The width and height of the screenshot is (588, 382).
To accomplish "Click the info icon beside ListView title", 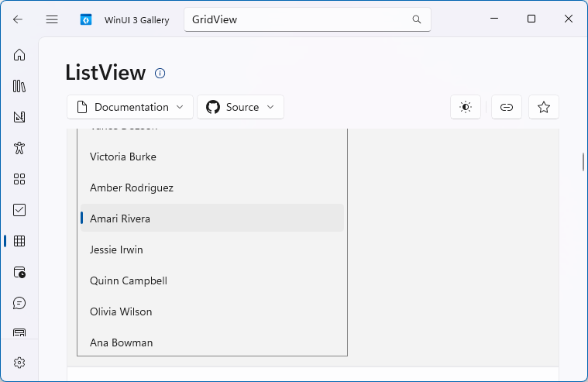I will click(160, 73).
